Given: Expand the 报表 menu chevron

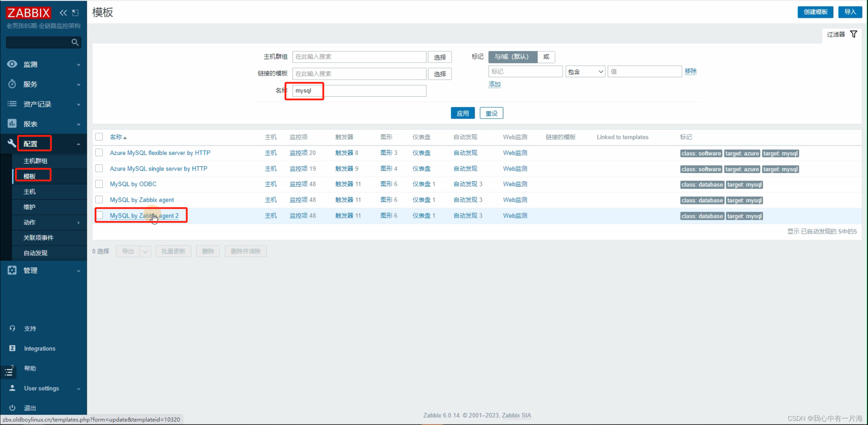Looking at the screenshot, I should [79, 124].
